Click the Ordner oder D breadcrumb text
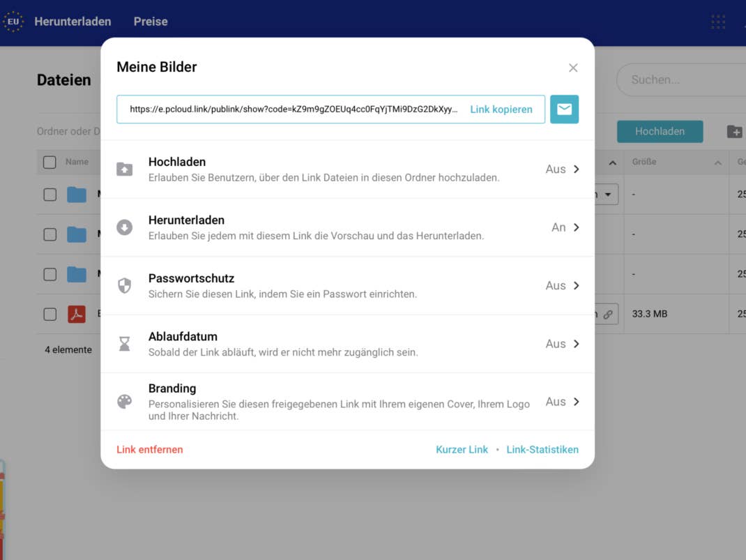The width and height of the screenshot is (746, 560). tap(68, 131)
